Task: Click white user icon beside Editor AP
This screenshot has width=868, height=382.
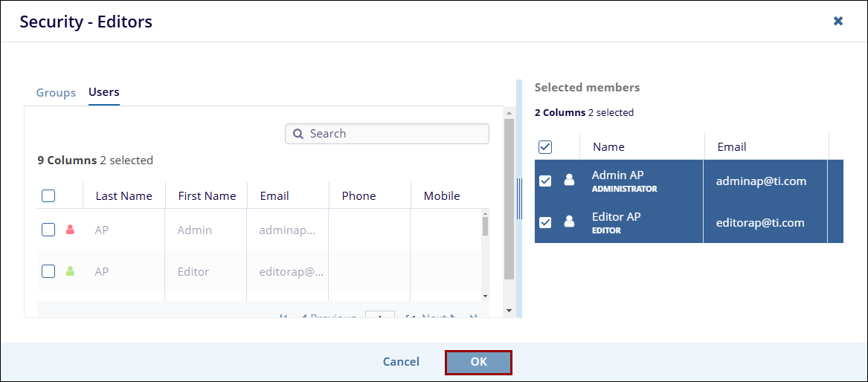Action: 569,222
